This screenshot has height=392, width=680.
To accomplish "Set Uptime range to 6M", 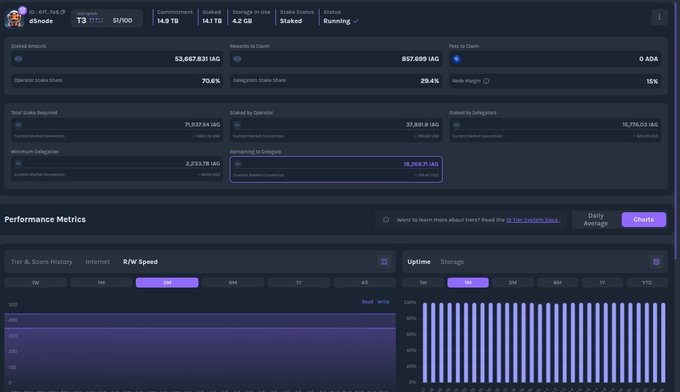I will click(x=557, y=283).
